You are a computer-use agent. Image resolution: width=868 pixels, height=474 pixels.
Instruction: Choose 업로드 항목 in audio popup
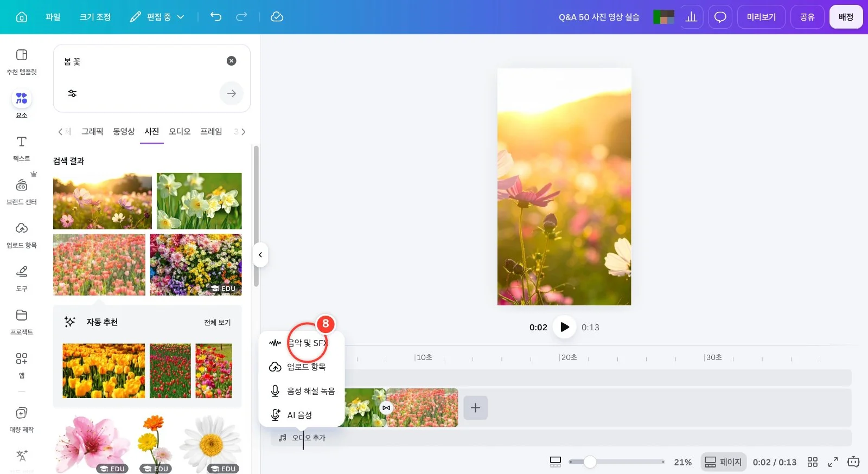pos(302,367)
